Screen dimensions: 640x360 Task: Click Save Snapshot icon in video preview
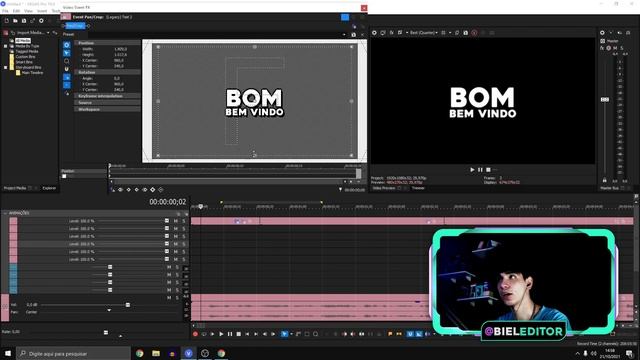coord(466,33)
